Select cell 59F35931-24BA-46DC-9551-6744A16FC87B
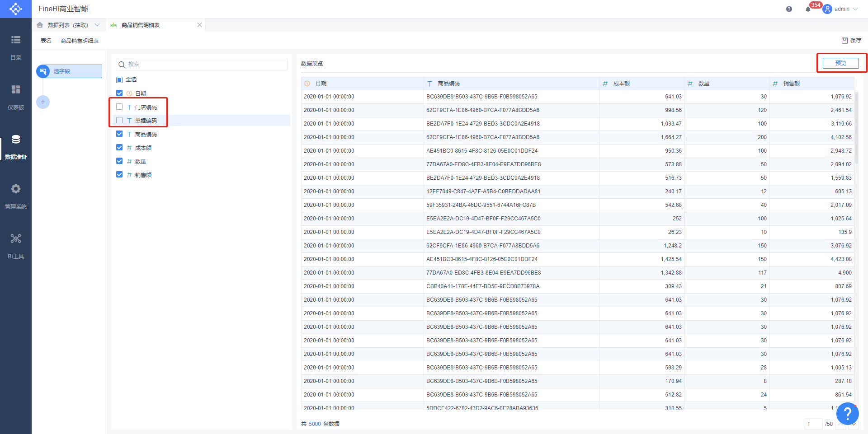 511,205
